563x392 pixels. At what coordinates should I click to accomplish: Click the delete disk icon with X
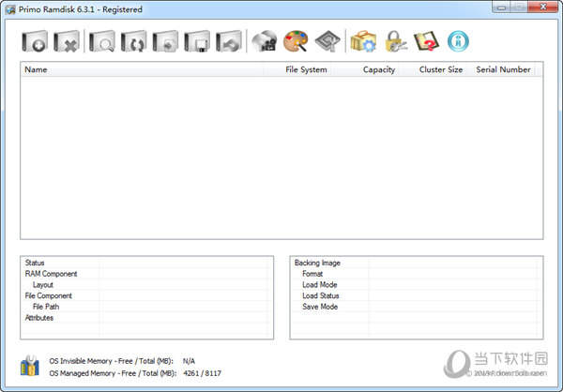(67, 41)
